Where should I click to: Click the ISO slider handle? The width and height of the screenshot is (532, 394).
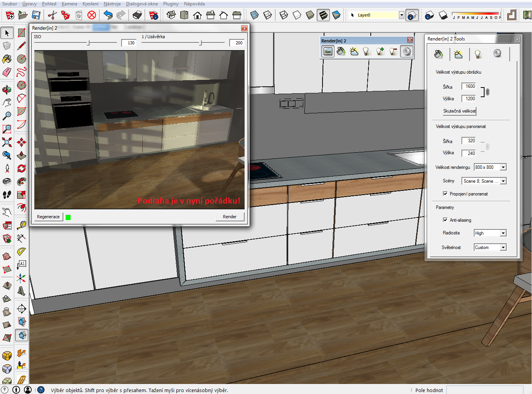[89, 43]
